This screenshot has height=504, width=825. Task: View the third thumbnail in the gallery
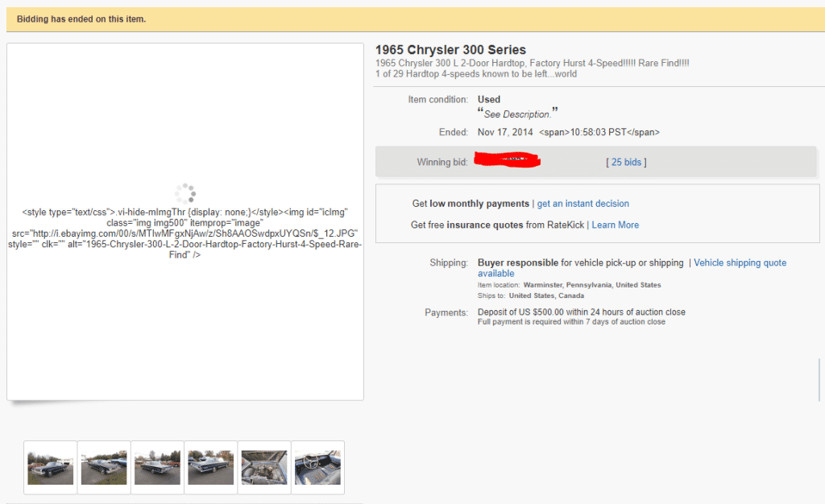157,468
